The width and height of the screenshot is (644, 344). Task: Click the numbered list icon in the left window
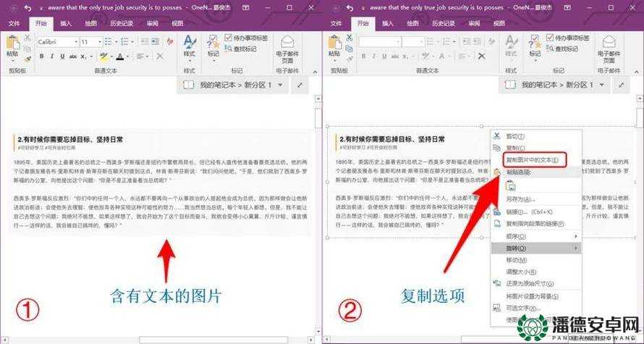click(124, 42)
